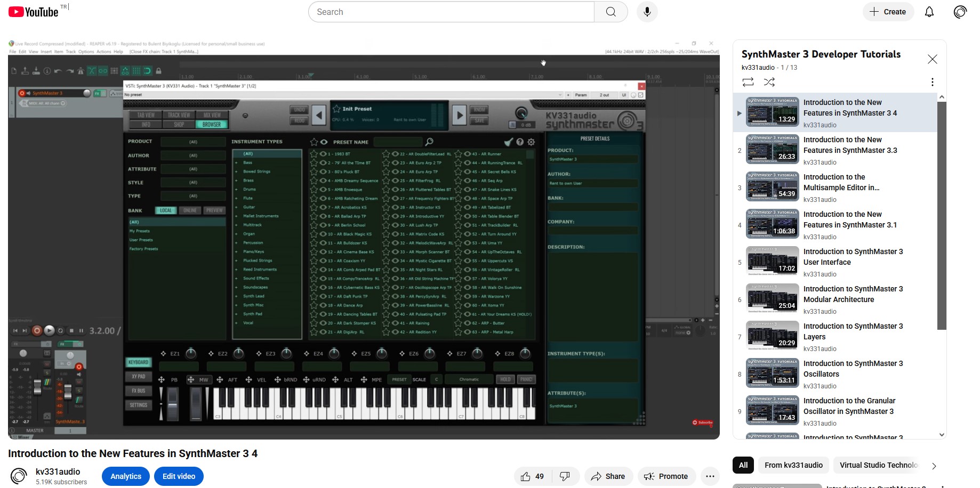Start voice search with microphone icon
This screenshot has height=488, width=980.
tap(647, 12)
